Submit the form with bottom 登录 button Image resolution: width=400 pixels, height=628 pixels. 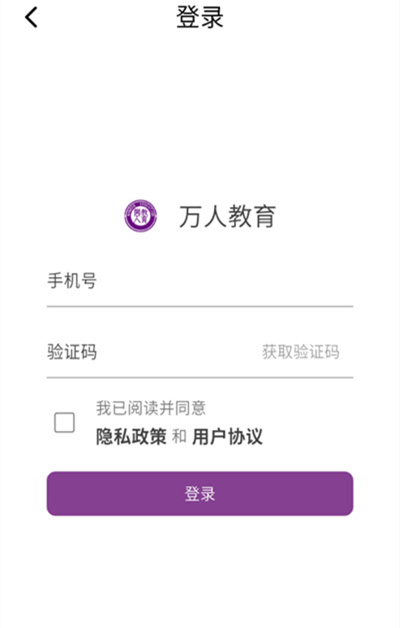[x=200, y=493]
